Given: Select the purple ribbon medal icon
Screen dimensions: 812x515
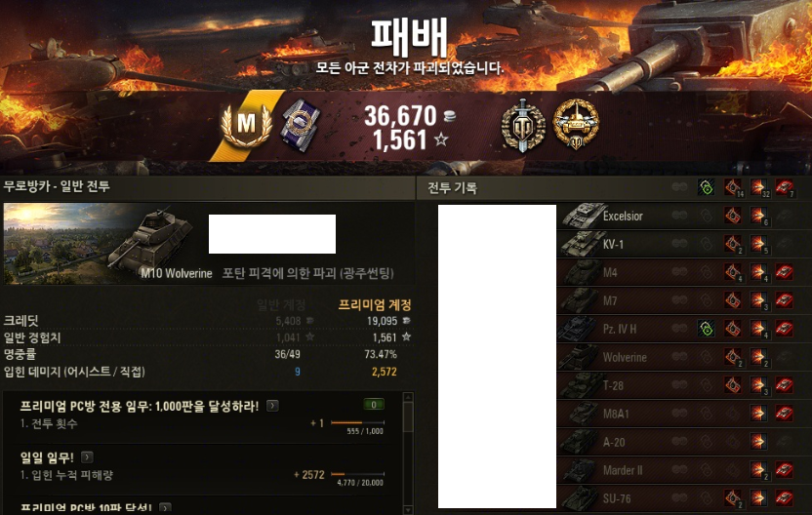Looking at the screenshot, I should click(x=301, y=125).
